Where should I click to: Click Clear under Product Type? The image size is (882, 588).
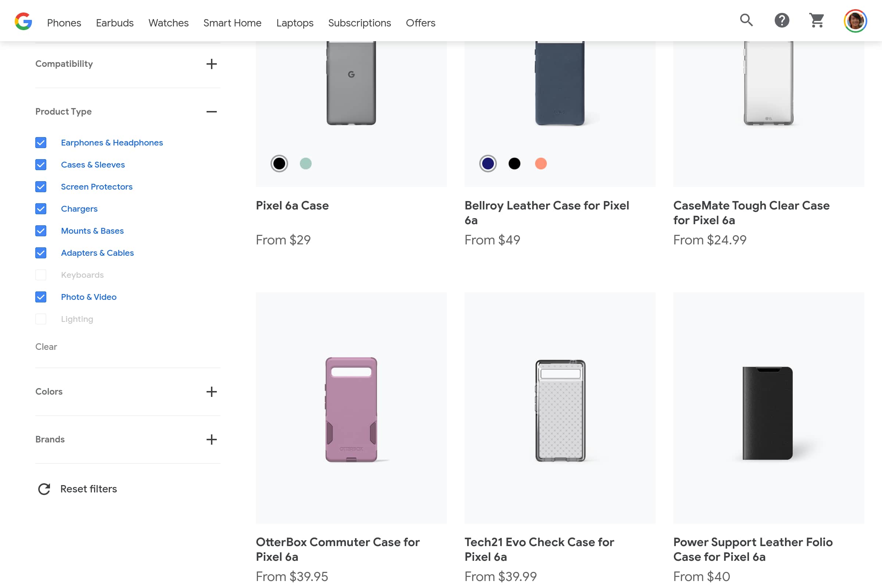click(x=46, y=347)
